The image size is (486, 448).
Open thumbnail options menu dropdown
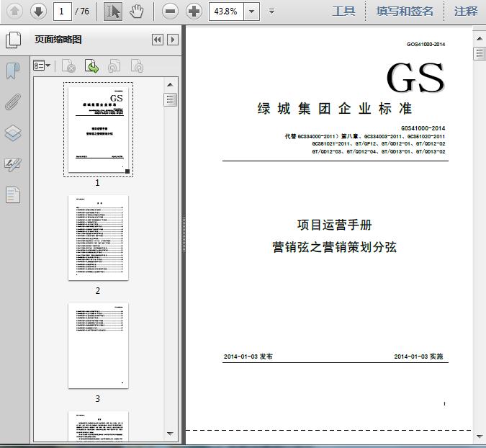[42, 66]
